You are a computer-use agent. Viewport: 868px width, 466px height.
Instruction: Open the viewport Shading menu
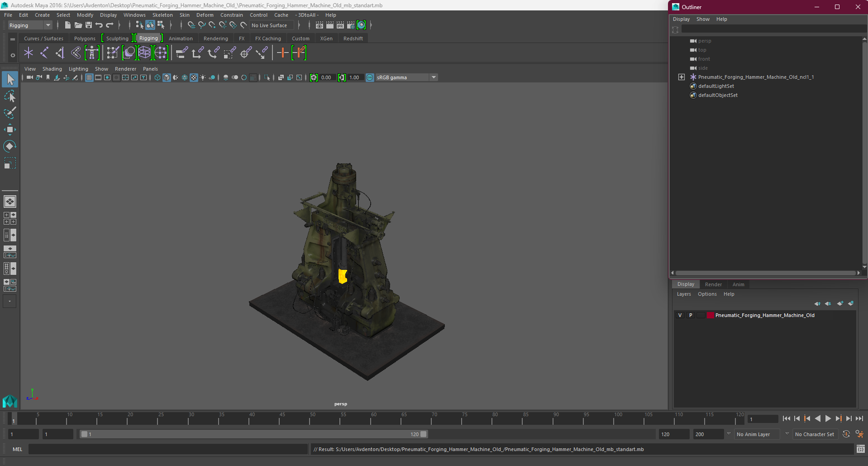coord(52,69)
